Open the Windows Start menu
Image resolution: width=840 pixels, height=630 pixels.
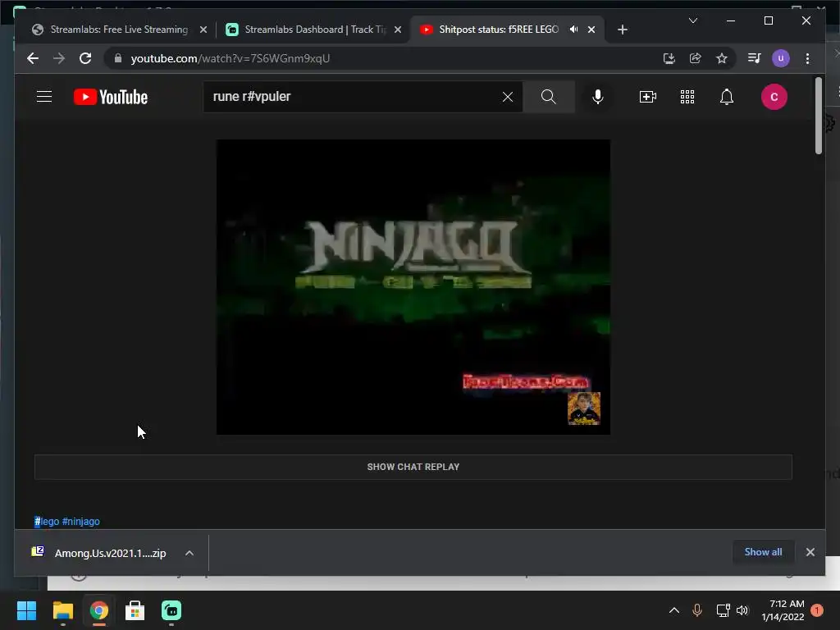point(26,610)
